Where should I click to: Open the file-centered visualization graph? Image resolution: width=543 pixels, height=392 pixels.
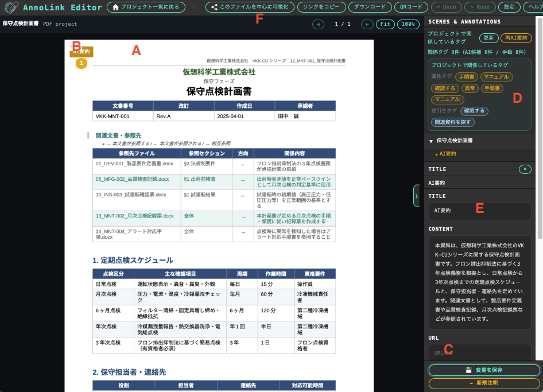tap(250, 7)
